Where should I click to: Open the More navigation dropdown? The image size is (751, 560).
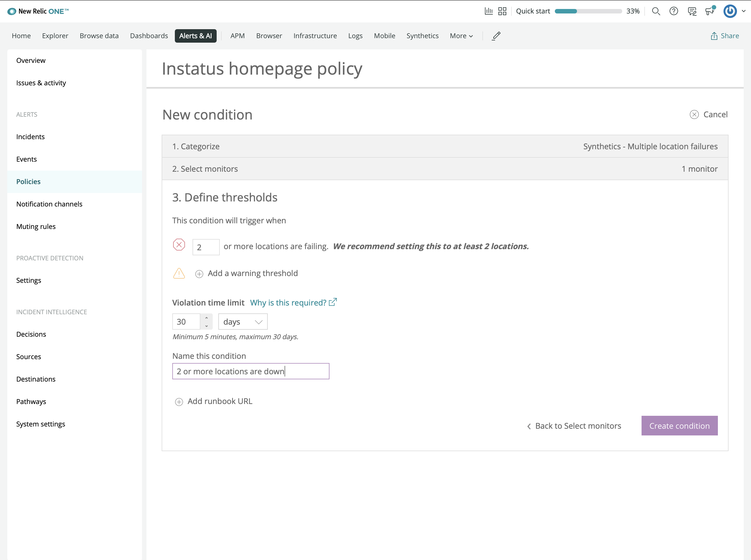[x=461, y=36]
